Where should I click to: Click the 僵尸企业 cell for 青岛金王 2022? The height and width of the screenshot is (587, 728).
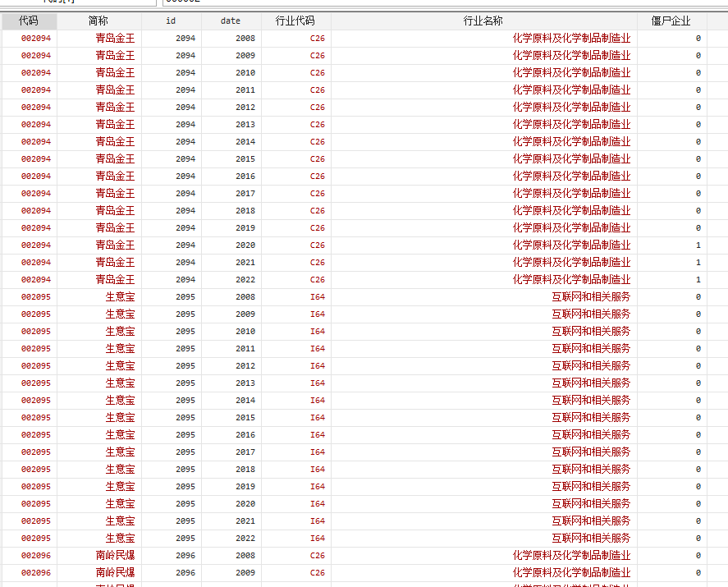click(698, 280)
